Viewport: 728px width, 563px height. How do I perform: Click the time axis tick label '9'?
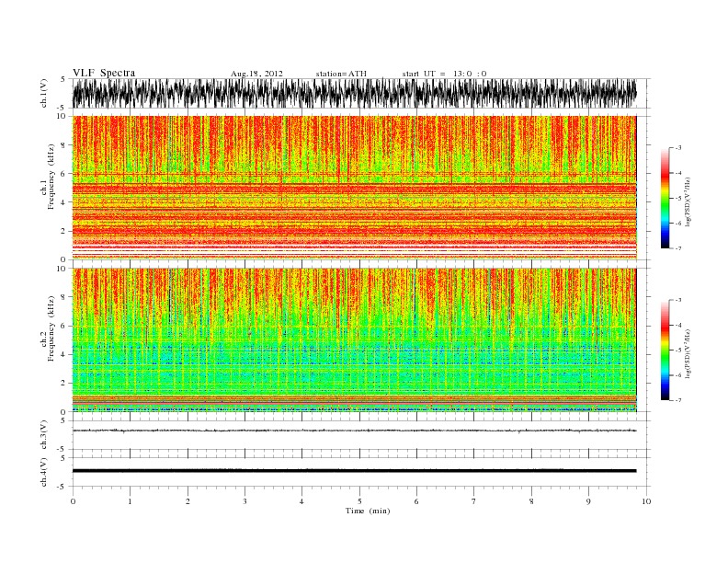pyautogui.click(x=588, y=501)
